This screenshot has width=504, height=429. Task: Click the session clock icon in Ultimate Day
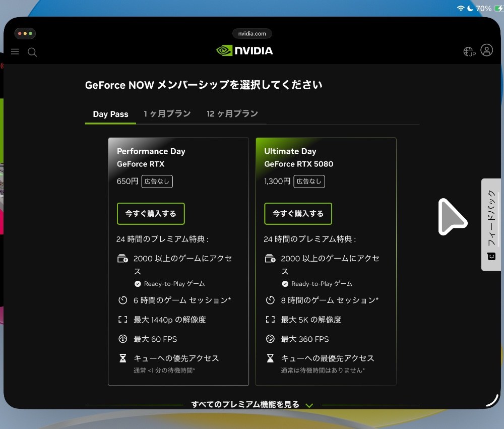click(270, 300)
